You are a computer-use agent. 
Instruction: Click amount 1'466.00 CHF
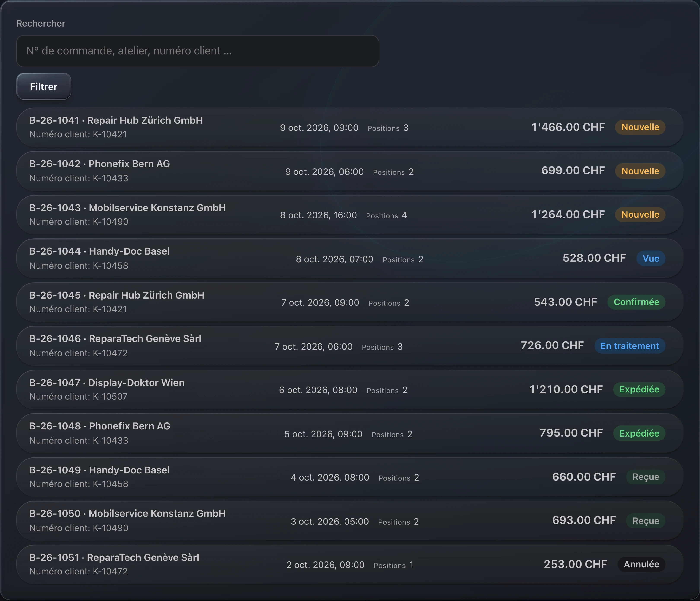[568, 127]
